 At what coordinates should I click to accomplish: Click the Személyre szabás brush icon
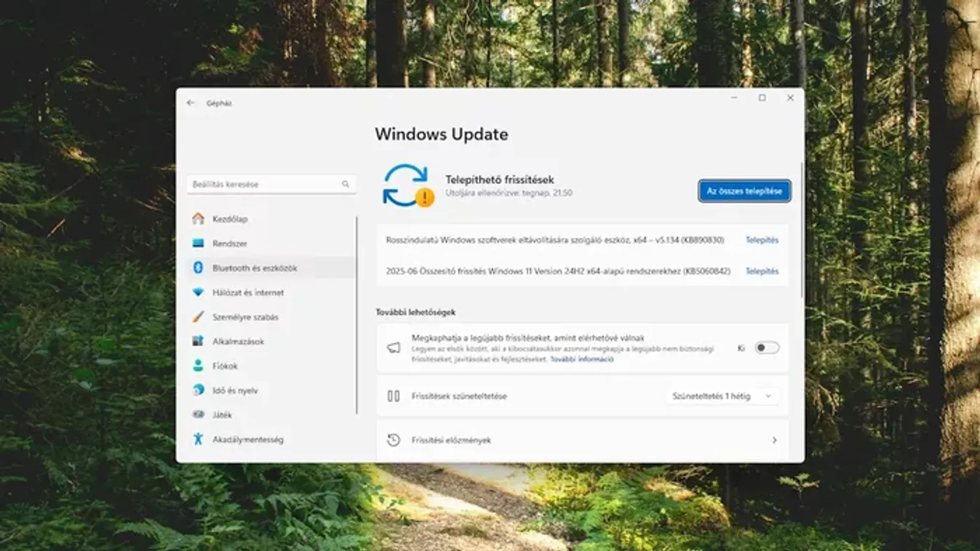click(198, 317)
